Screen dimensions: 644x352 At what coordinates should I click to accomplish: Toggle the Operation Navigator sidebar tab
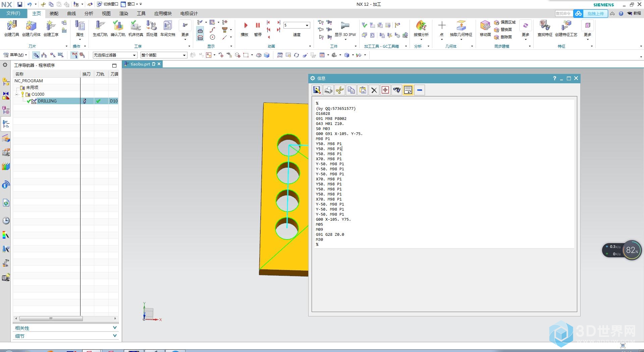pos(6,124)
